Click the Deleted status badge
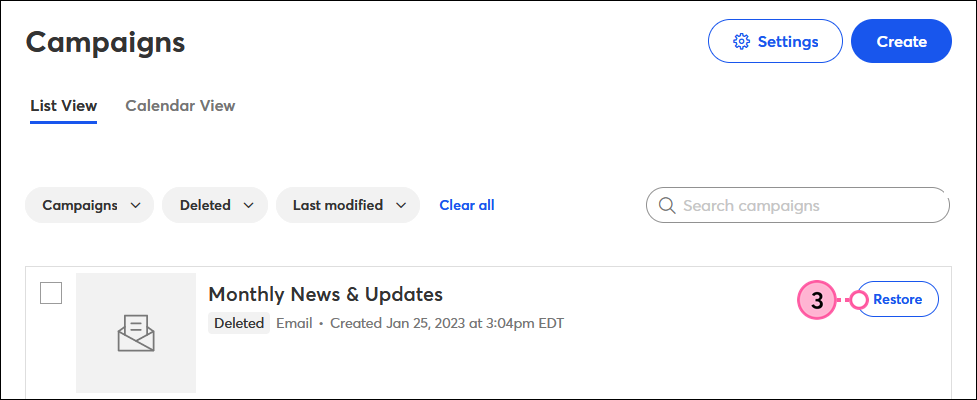The height and width of the screenshot is (400, 977). click(239, 323)
